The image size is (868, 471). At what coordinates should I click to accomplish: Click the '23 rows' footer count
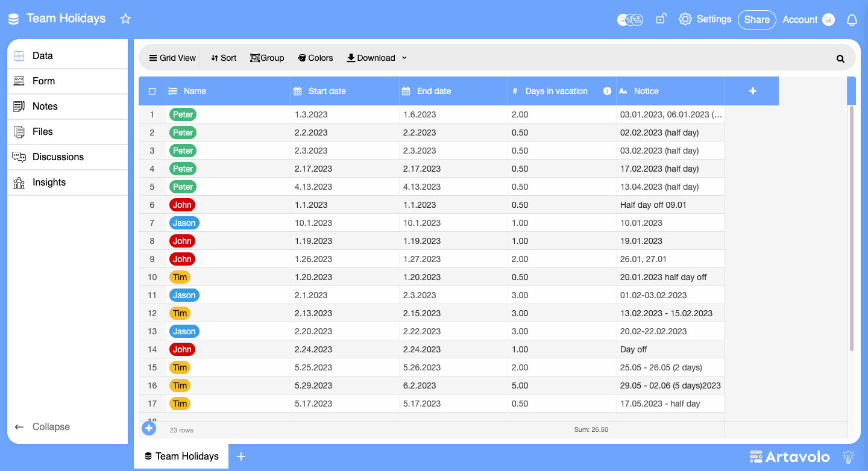(181, 430)
